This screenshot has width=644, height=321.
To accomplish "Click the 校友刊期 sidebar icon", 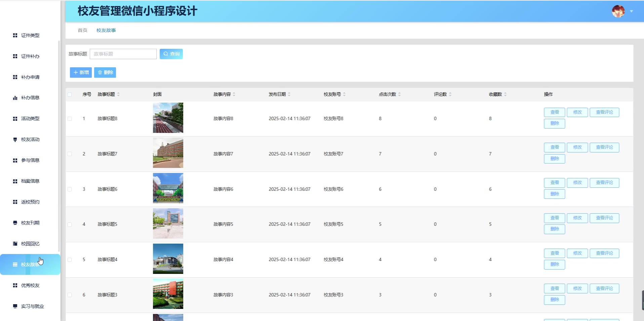I will coord(15,223).
